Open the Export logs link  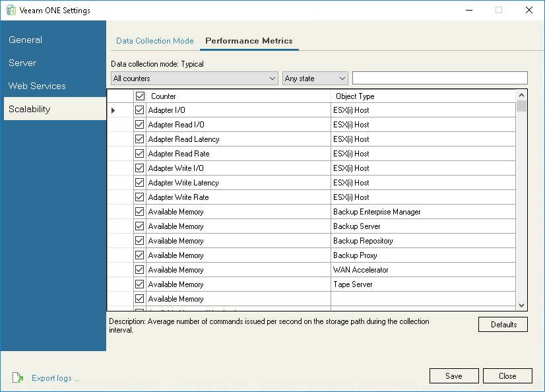55,378
